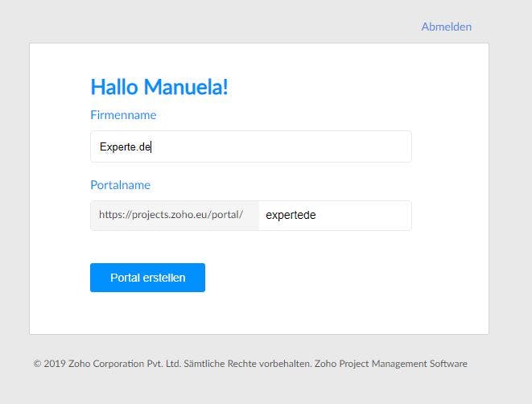
Task: Click the Zoho Corporation Pvt. Ltd. footer text
Action: pos(125,364)
